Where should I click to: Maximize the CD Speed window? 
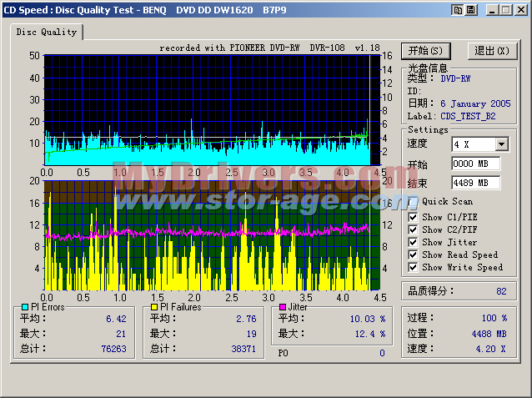point(506,9)
